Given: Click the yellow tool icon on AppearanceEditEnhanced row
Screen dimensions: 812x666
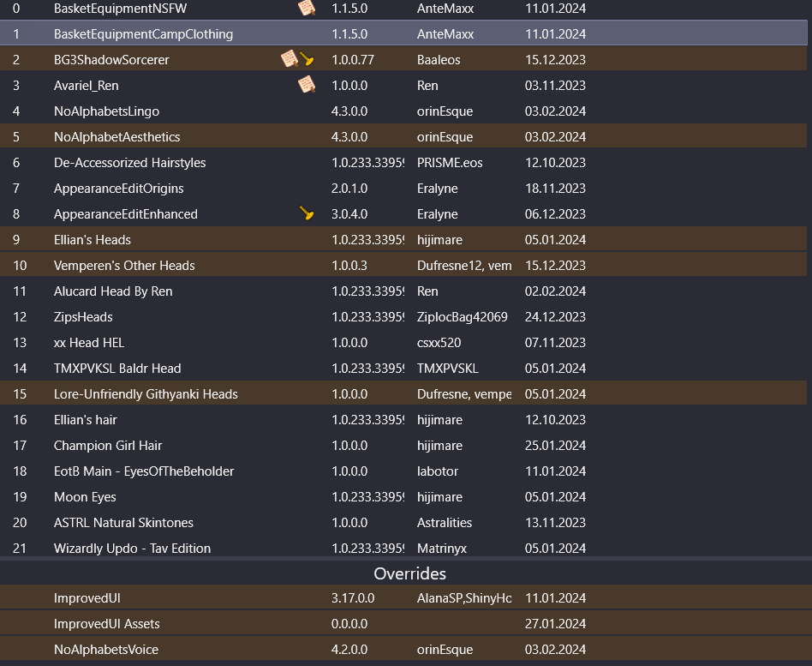Looking at the screenshot, I should click(x=307, y=213).
